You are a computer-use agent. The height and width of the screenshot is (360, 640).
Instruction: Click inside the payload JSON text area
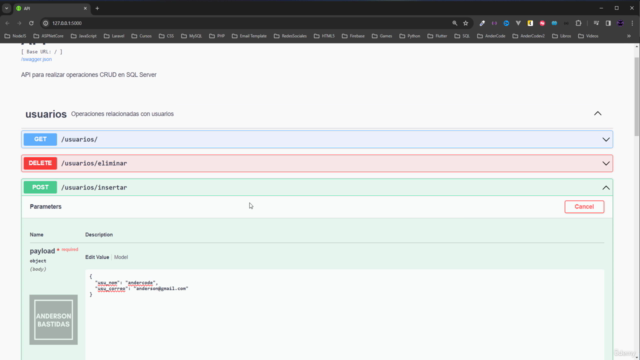pyautogui.click(x=344, y=315)
